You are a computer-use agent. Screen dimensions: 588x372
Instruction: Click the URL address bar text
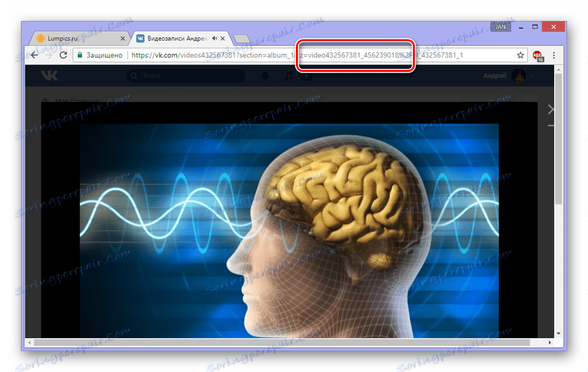pyautogui.click(x=297, y=55)
